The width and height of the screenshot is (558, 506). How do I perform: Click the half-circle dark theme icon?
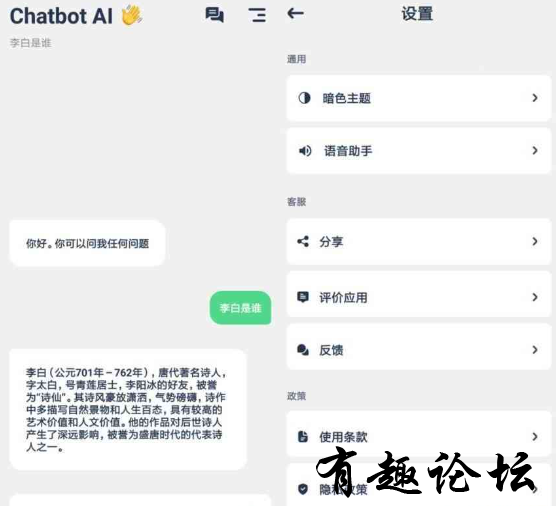pyautogui.click(x=304, y=98)
